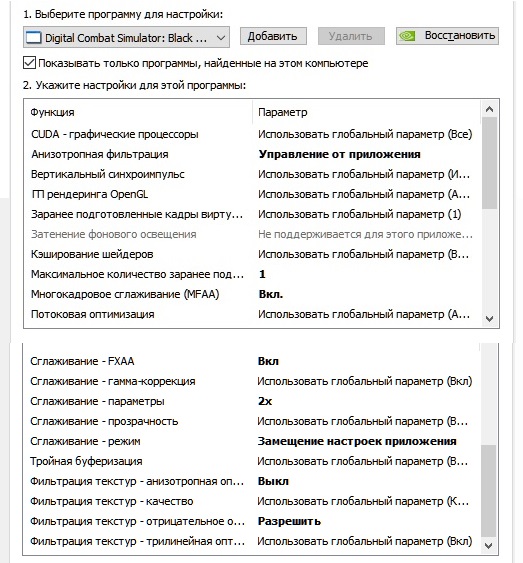The width and height of the screenshot is (523, 563).
Task: Click the program icon beside Digital Combat Simulator
Action: click(x=34, y=38)
